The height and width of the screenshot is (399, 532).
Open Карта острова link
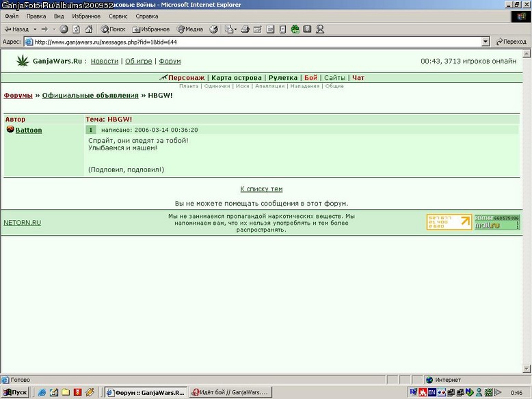pos(237,78)
